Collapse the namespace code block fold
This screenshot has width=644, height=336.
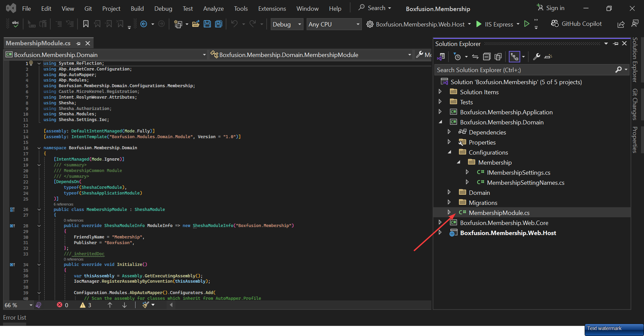(39, 148)
